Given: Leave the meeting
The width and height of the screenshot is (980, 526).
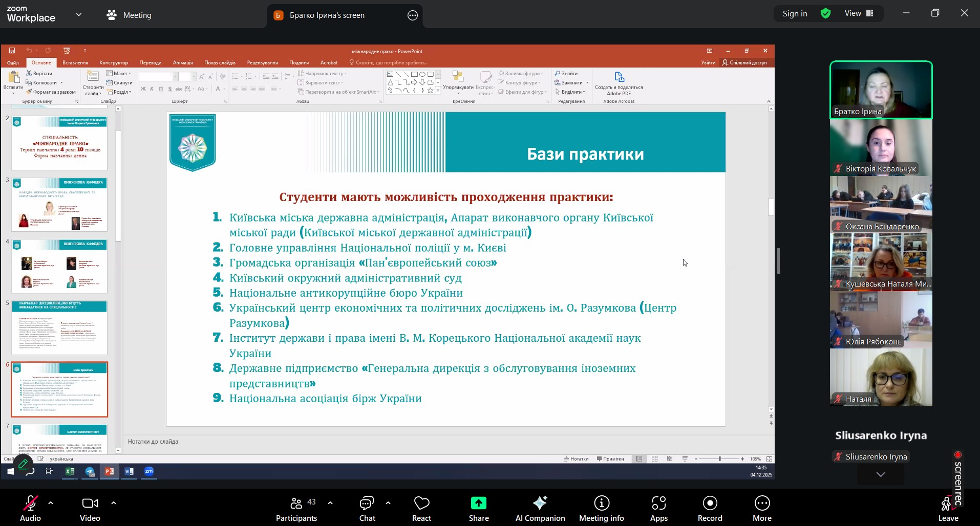Looking at the screenshot, I should click(x=948, y=509).
